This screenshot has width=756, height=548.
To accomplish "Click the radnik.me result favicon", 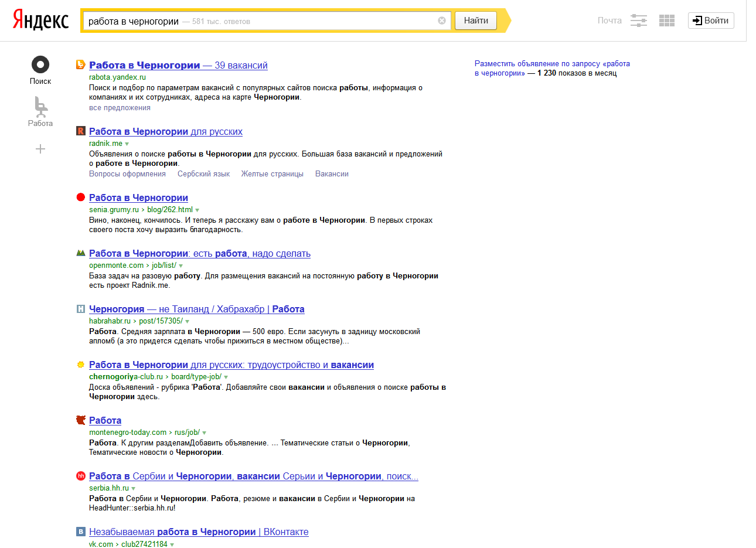I will (x=81, y=131).
